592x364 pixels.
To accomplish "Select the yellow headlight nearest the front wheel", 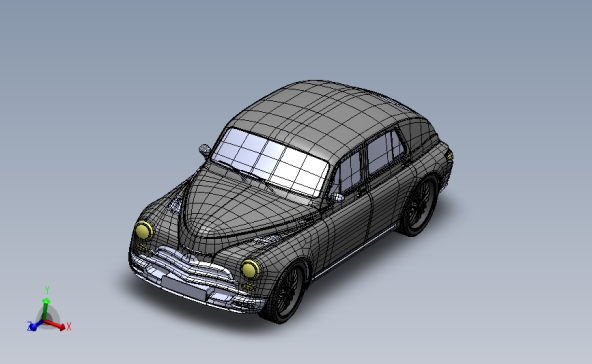I will [250, 269].
